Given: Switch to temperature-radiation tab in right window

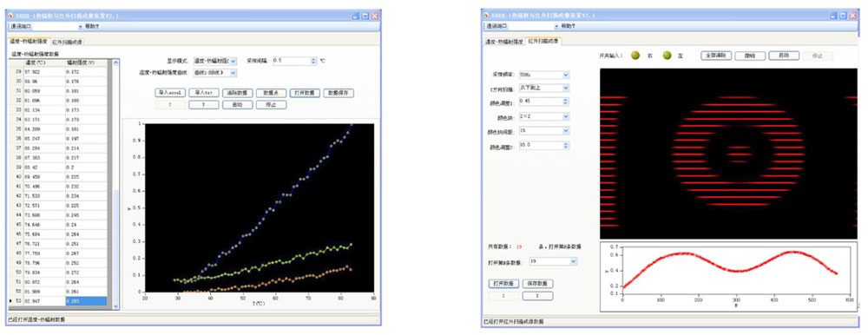Looking at the screenshot, I should [503, 42].
